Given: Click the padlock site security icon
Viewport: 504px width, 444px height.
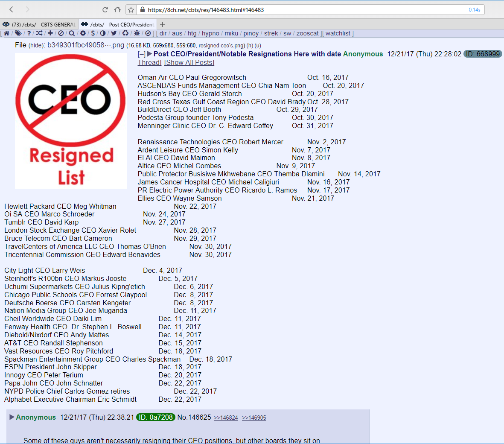Looking at the screenshot, I should [143, 10].
